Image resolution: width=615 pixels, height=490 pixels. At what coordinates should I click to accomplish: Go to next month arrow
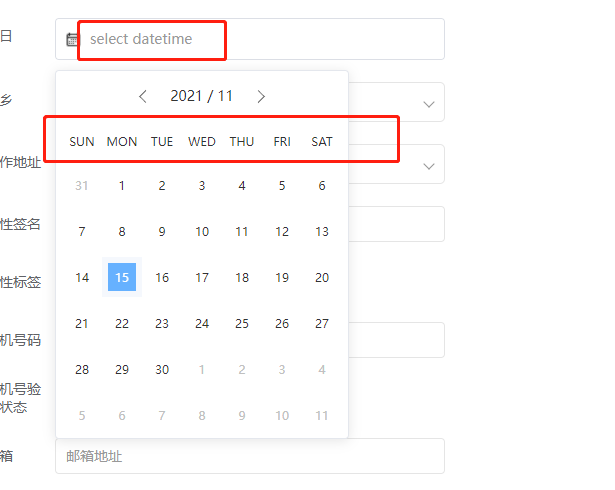tap(261, 96)
